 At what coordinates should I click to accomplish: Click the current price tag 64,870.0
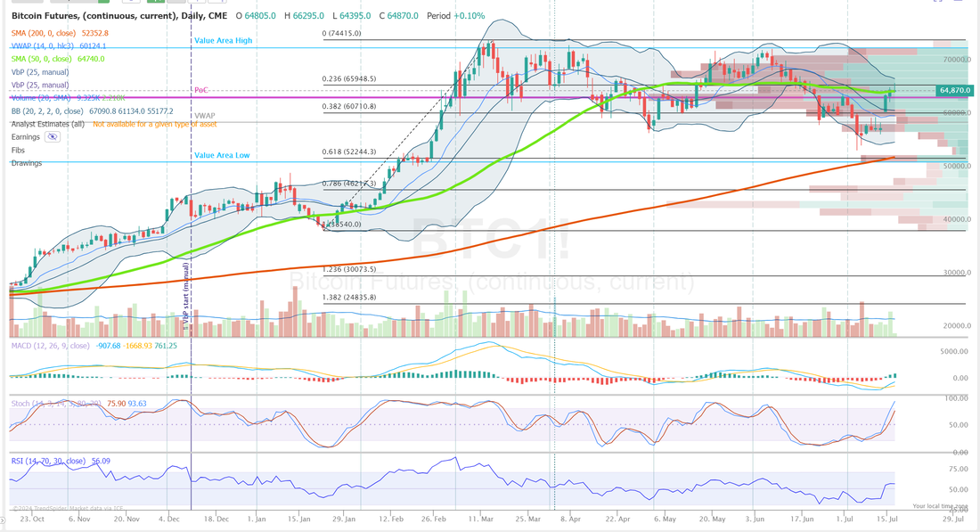pos(955,91)
